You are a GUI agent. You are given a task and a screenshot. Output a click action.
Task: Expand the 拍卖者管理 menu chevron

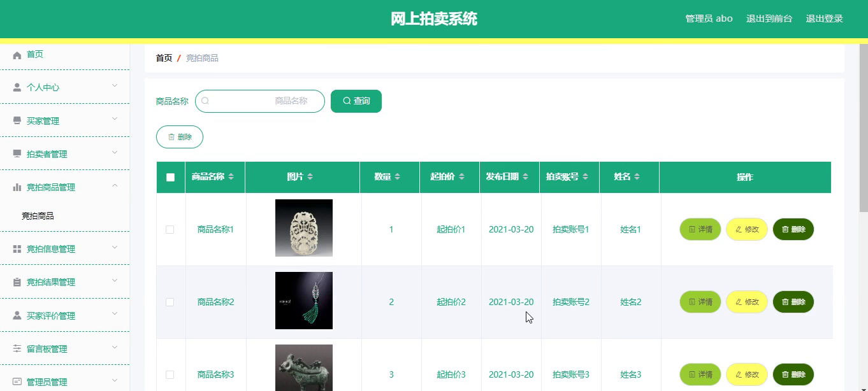pyautogui.click(x=115, y=152)
